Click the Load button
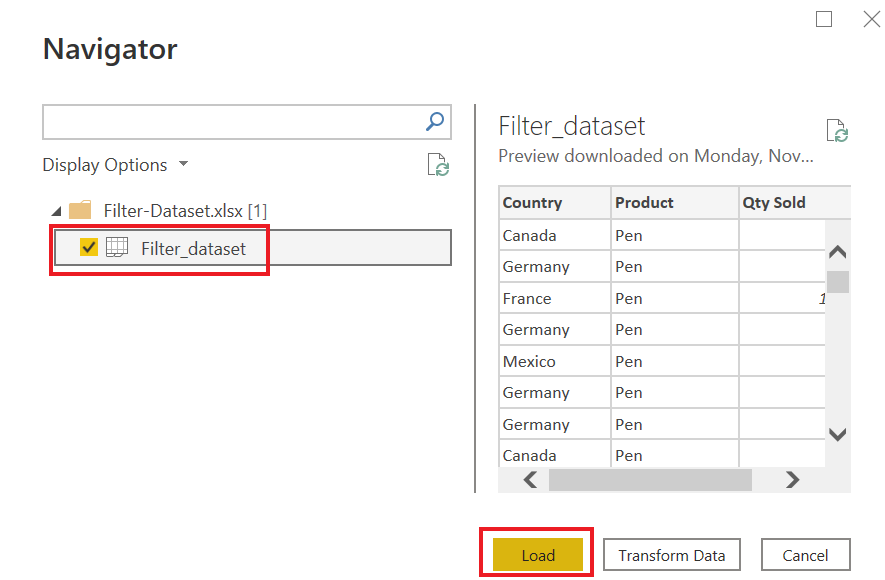Viewport: 885px width, 580px height. click(x=538, y=555)
